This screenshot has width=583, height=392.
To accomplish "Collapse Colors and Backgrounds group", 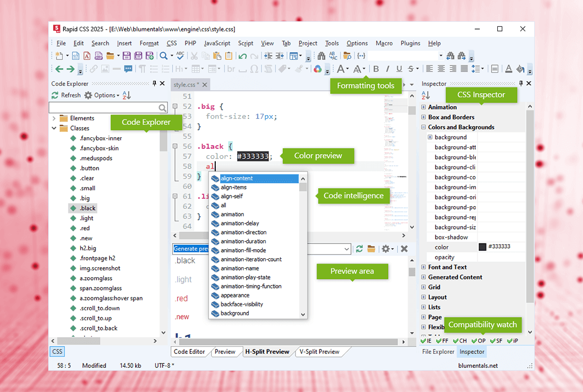I will [x=423, y=127].
